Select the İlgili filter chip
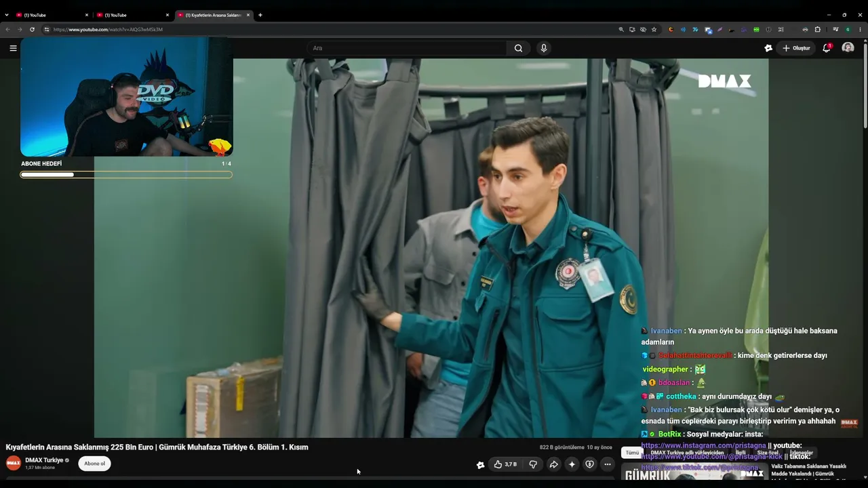The image size is (868, 488). [x=741, y=453]
